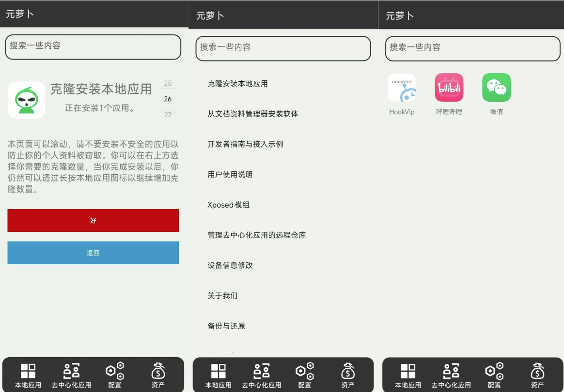Select 设备信息修改 in the list
564x392 pixels.
(230, 265)
